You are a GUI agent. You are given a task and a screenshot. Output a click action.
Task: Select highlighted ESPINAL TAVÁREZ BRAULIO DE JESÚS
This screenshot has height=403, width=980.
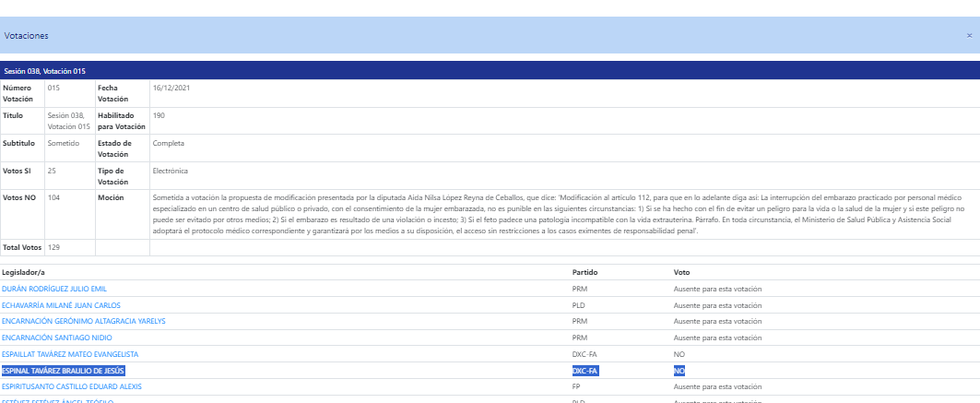(63, 371)
